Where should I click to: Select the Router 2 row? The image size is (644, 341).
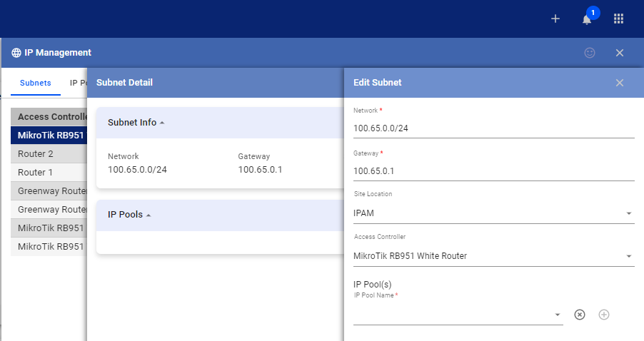(49, 154)
